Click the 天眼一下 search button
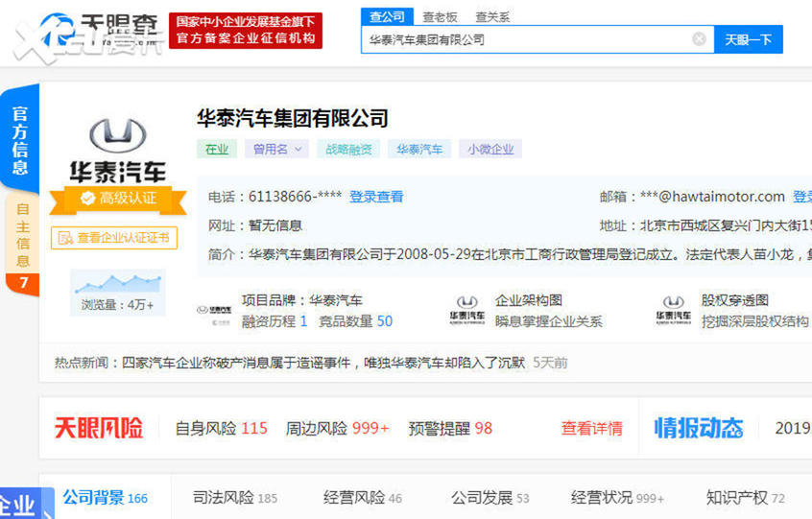 pos(749,39)
